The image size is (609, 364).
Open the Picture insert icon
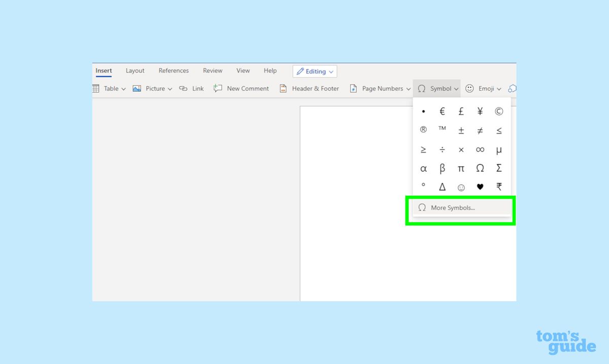pyautogui.click(x=137, y=88)
